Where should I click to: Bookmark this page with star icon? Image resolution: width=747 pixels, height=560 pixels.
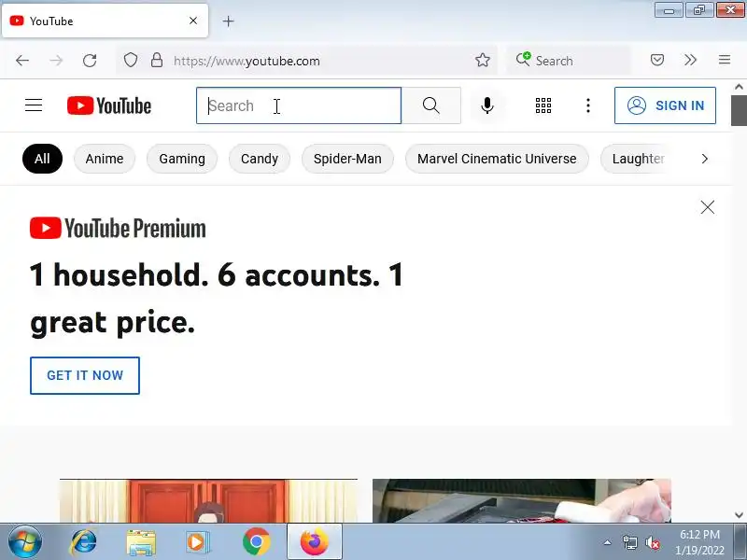(482, 60)
